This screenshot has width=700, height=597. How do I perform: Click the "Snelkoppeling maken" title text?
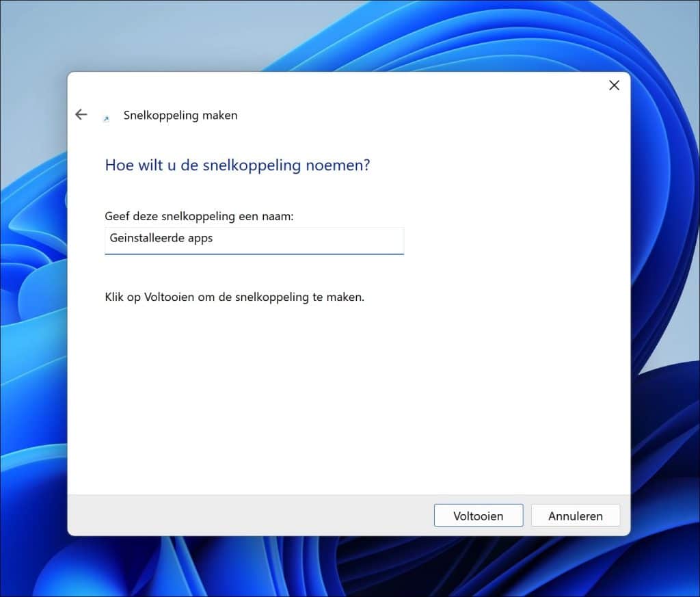[180, 116]
